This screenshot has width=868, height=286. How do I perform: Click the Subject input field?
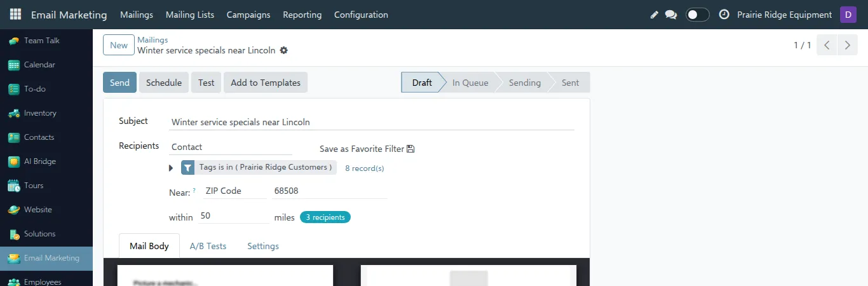pyautogui.click(x=372, y=122)
